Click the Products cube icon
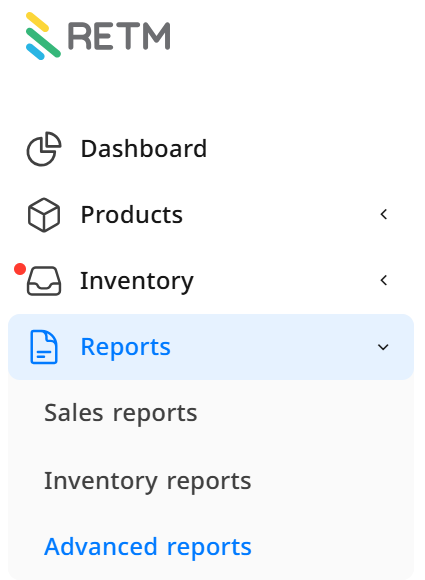This screenshot has height=580, width=425. point(44,215)
